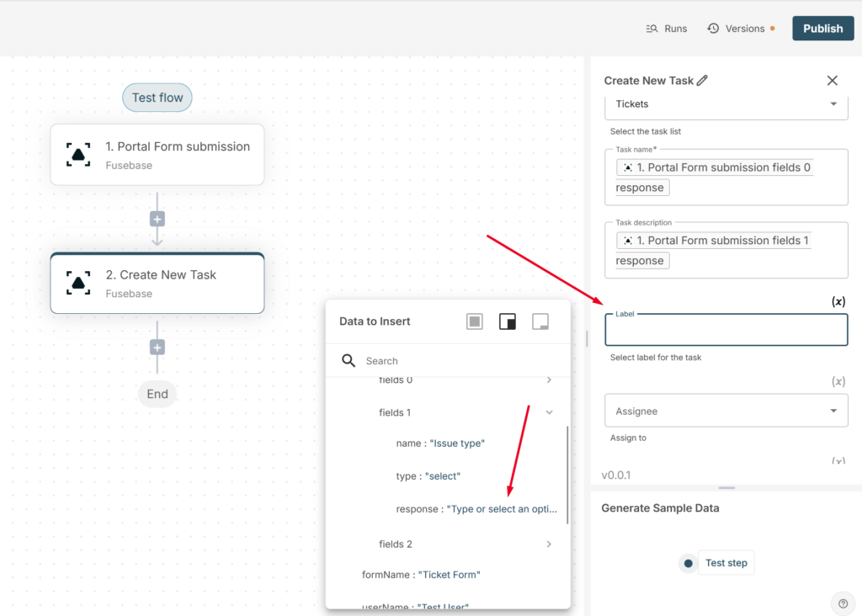
Task: Add step before End node
Action: click(x=157, y=348)
